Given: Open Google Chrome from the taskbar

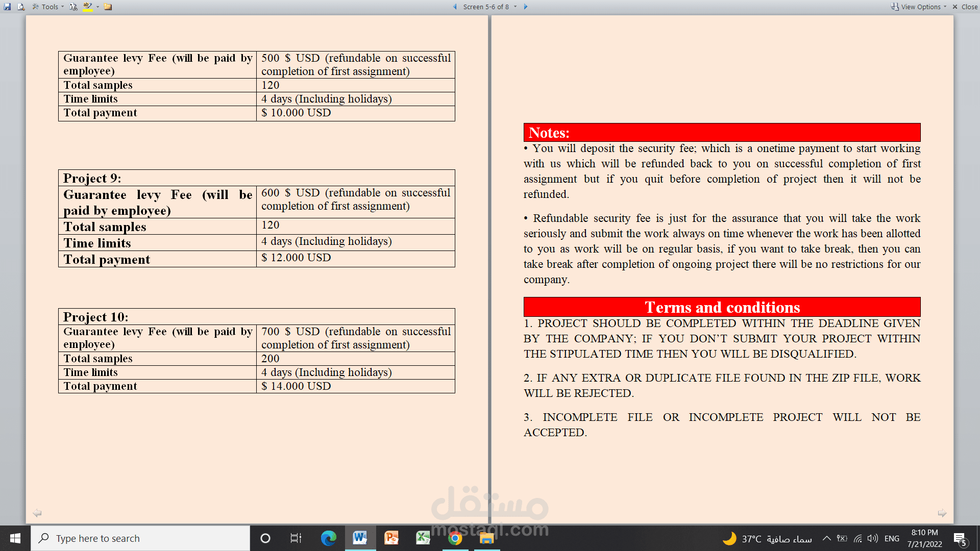Looking at the screenshot, I should (455, 538).
